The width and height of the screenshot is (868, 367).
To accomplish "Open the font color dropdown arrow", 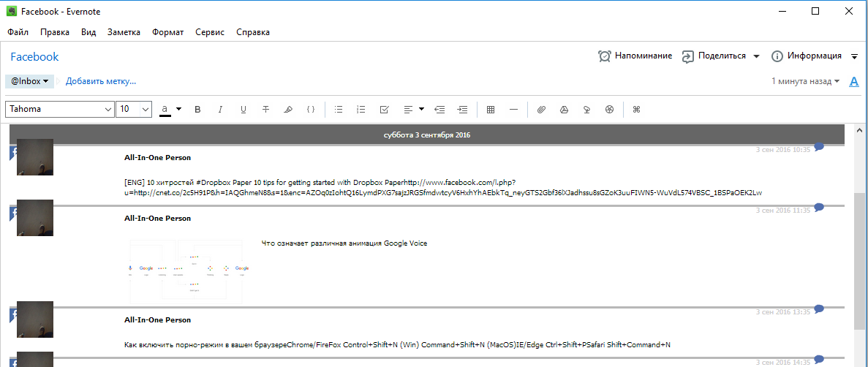I will click(x=179, y=109).
